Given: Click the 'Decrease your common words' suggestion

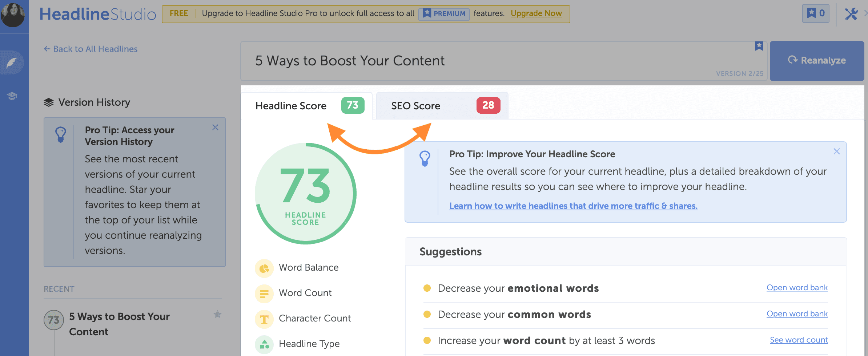Looking at the screenshot, I should 514,315.
